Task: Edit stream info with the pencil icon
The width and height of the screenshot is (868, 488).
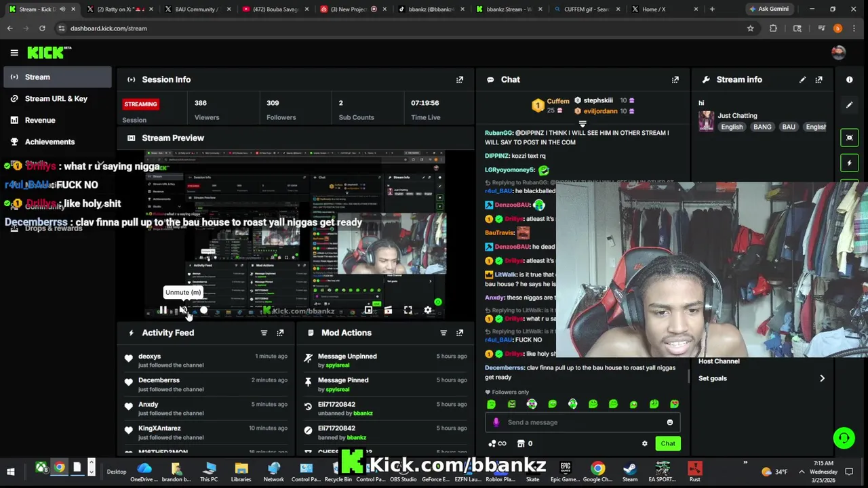Action: tap(803, 79)
